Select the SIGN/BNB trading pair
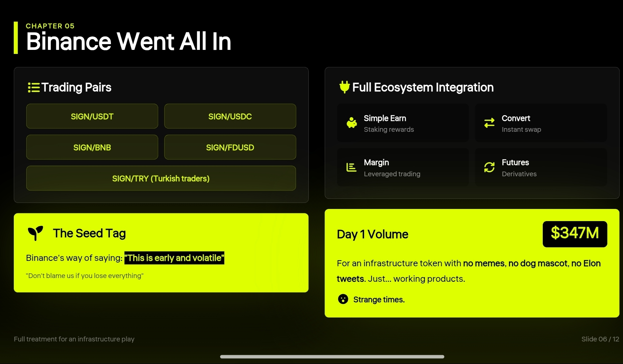The width and height of the screenshot is (623, 364). click(x=92, y=147)
